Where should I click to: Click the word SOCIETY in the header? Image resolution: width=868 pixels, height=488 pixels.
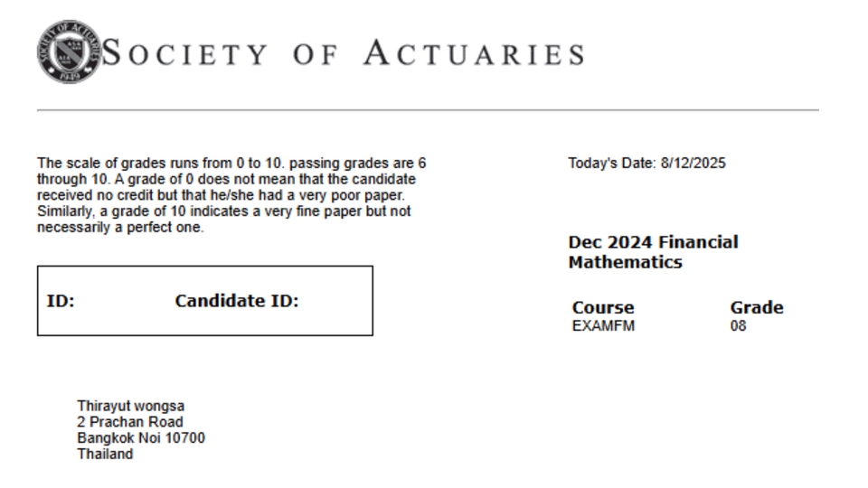(186, 54)
